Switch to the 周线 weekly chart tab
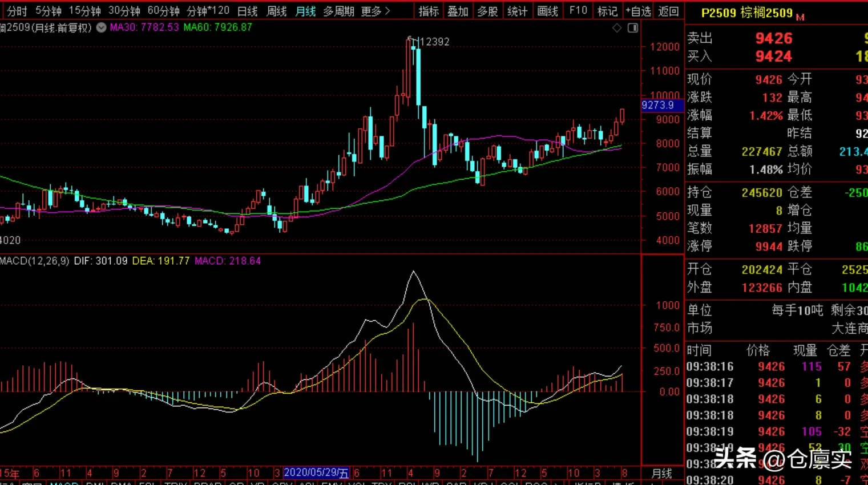This screenshot has height=485, width=868. [277, 11]
